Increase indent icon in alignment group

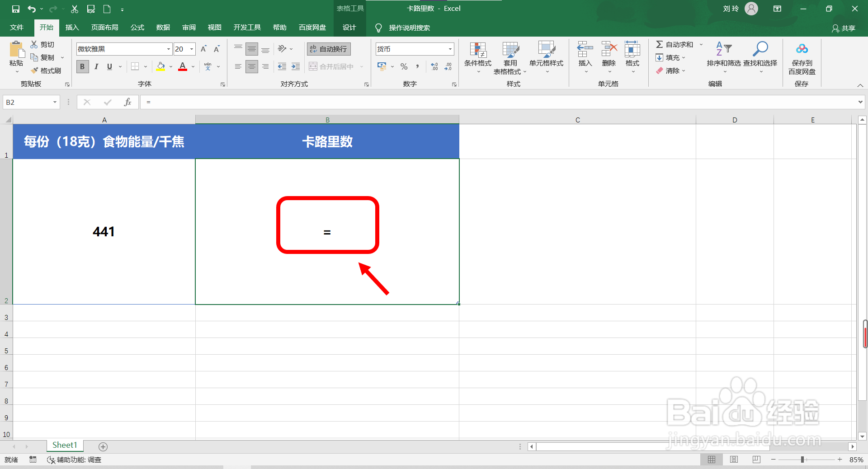pos(296,66)
